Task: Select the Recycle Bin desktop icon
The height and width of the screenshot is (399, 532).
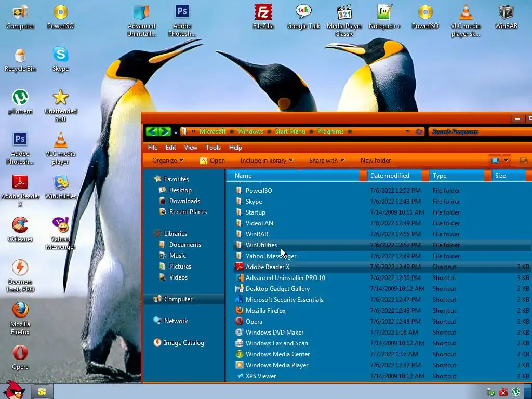Action: (x=20, y=59)
